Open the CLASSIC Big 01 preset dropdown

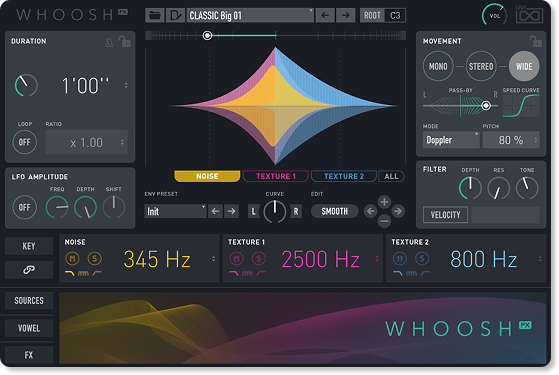250,15
